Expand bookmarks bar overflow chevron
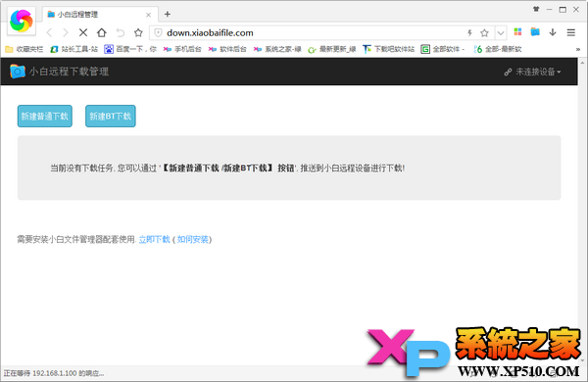The width and height of the screenshot is (588, 382). click(578, 49)
